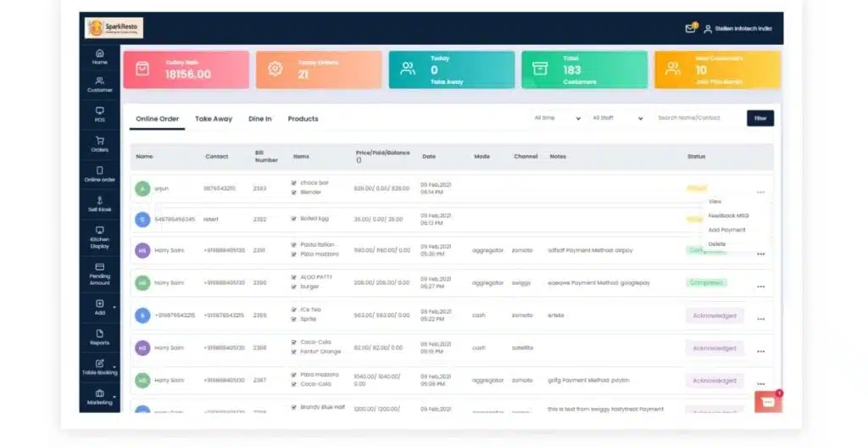This screenshot has height=447, width=868.
Task: Click the people icon on New Customers card
Action: click(x=673, y=69)
